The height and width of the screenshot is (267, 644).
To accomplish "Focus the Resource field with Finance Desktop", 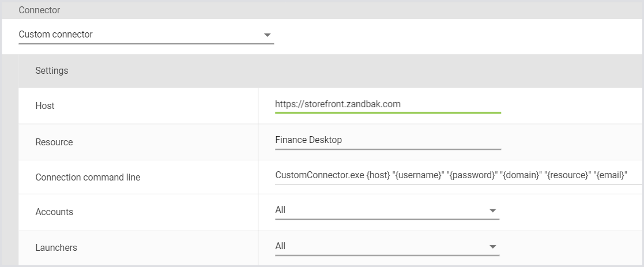I will (387, 140).
